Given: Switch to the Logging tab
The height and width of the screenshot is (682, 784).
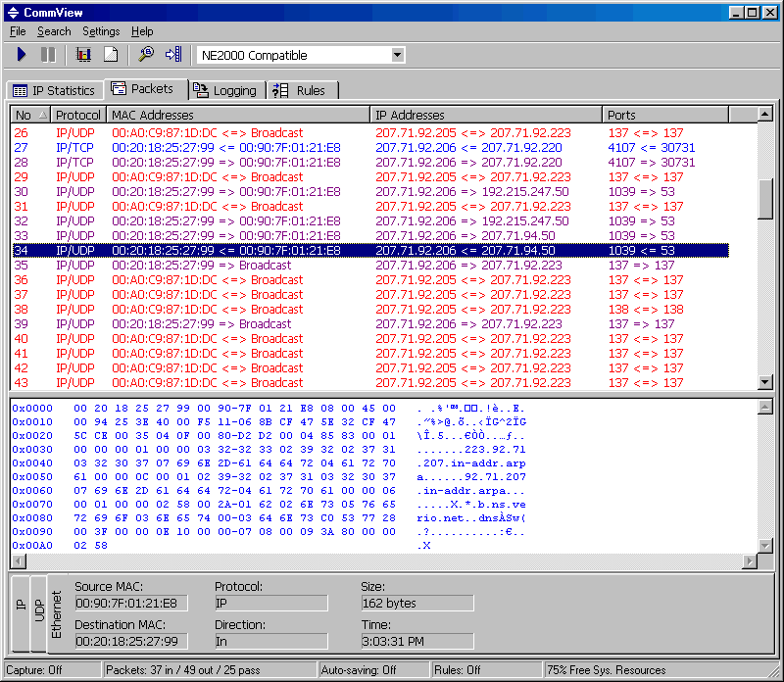Looking at the screenshot, I should 226,90.
